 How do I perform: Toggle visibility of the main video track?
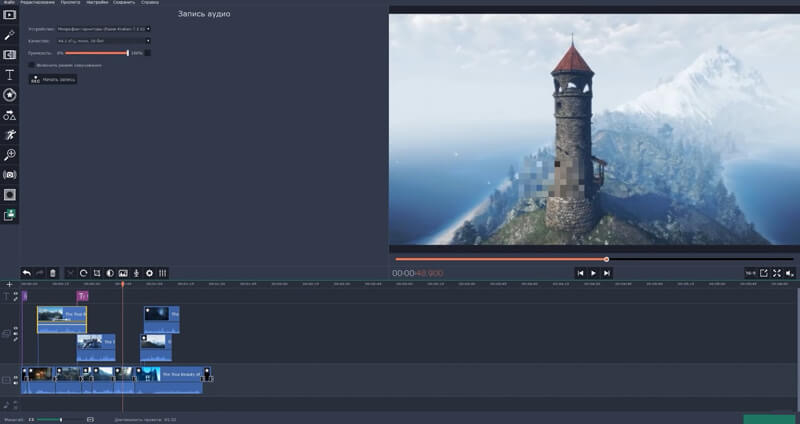click(x=16, y=377)
